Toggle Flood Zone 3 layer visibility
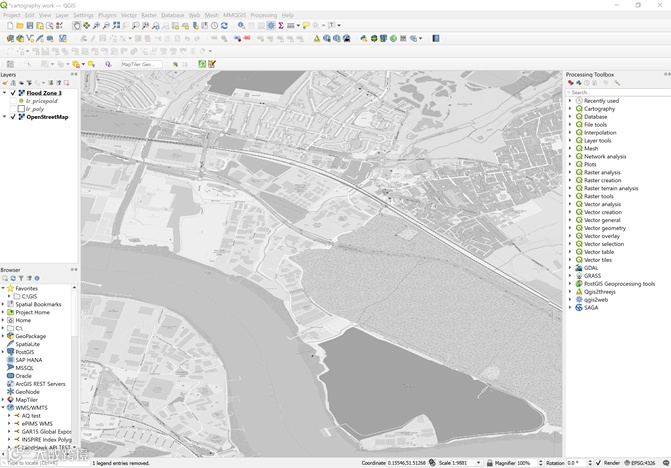 [13, 93]
